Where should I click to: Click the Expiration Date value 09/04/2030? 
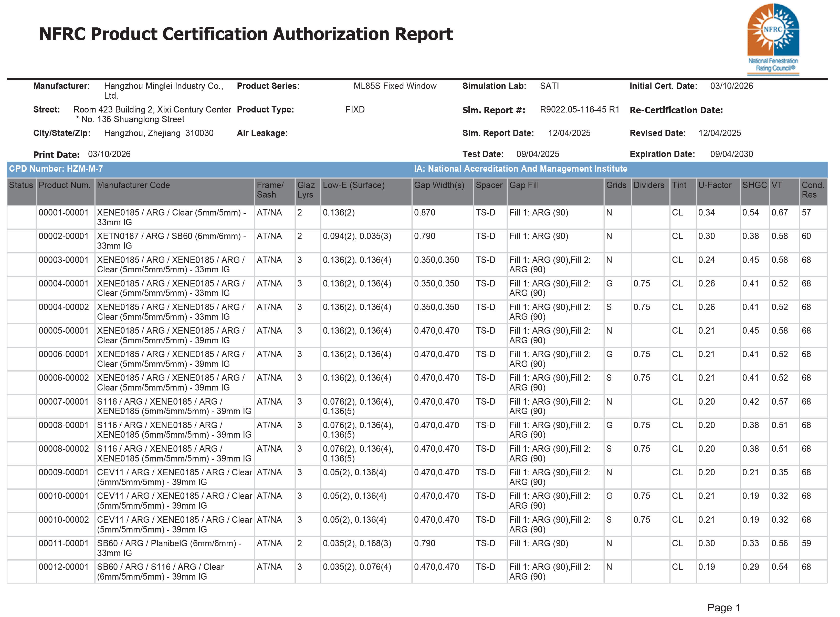(731, 154)
